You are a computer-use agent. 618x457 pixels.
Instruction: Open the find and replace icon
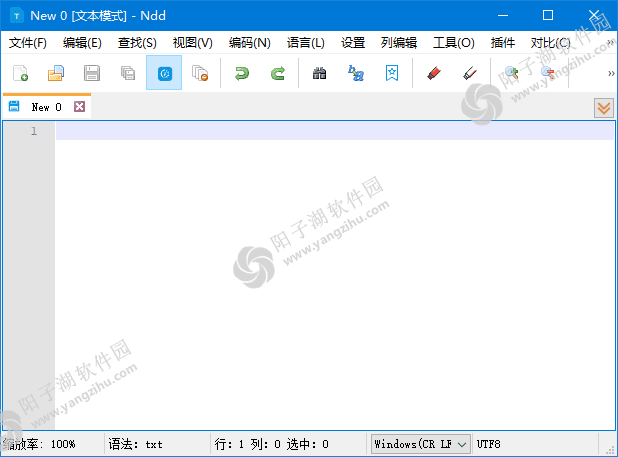coord(356,73)
